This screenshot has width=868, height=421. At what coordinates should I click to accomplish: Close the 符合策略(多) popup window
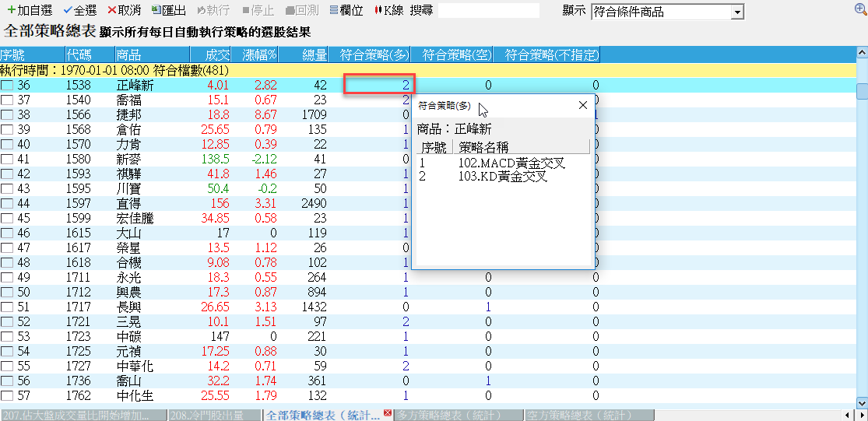point(582,105)
